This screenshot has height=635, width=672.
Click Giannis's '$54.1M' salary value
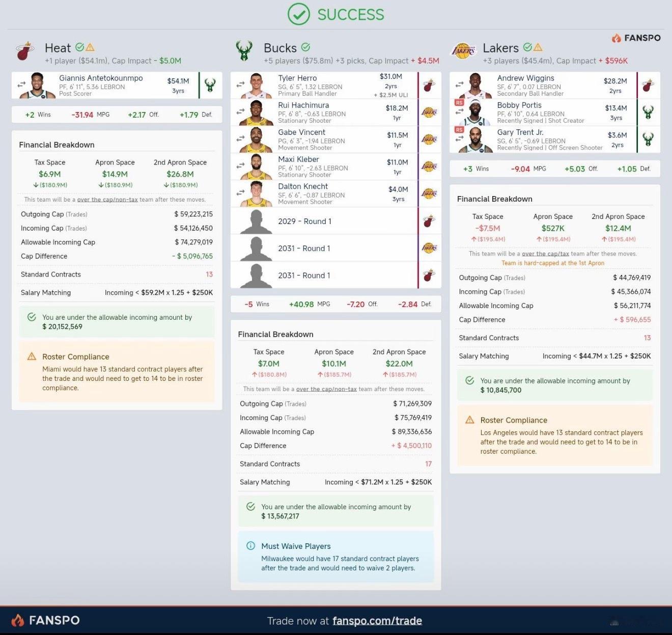click(178, 81)
